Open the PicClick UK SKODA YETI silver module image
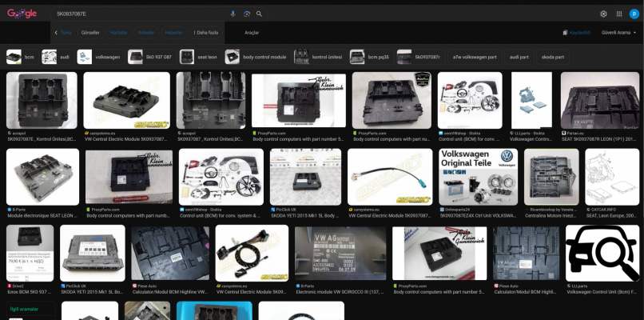This screenshot has width=644, height=320. [x=93, y=253]
